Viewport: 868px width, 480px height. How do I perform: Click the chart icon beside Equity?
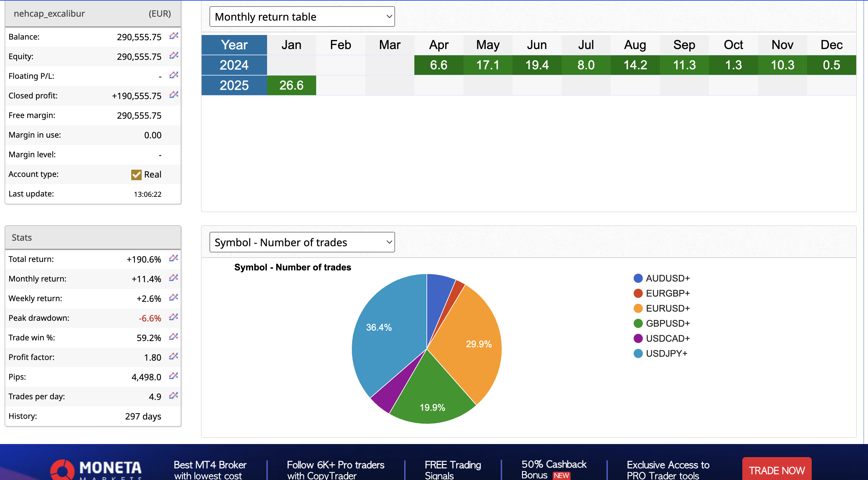[173, 55]
